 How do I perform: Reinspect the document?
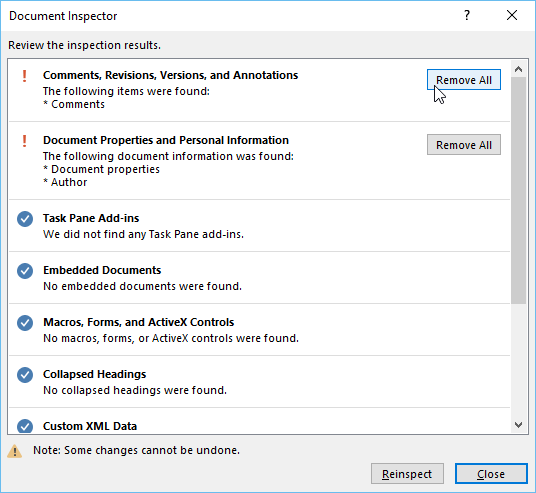click(407, 474)
